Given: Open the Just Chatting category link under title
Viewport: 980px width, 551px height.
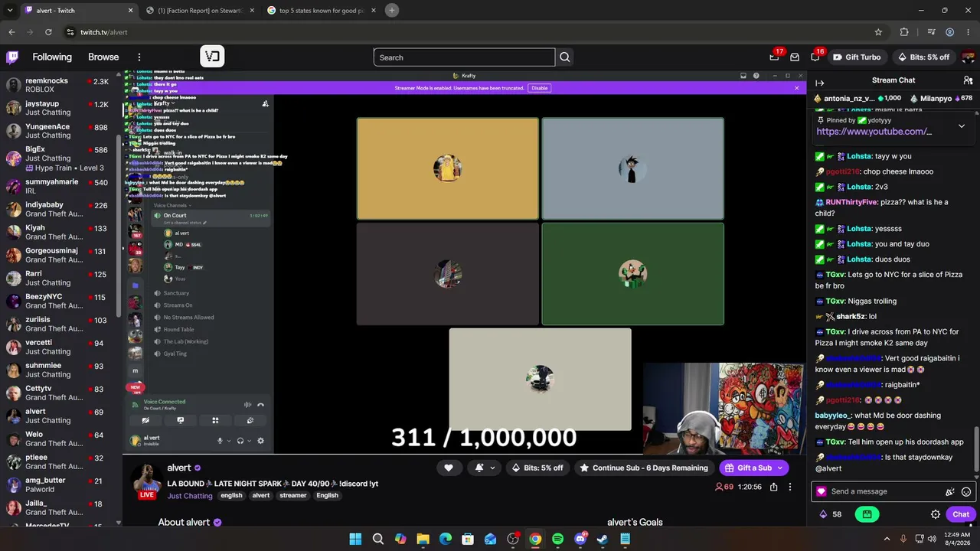Looking at the screenshot, I should point(190,496).
